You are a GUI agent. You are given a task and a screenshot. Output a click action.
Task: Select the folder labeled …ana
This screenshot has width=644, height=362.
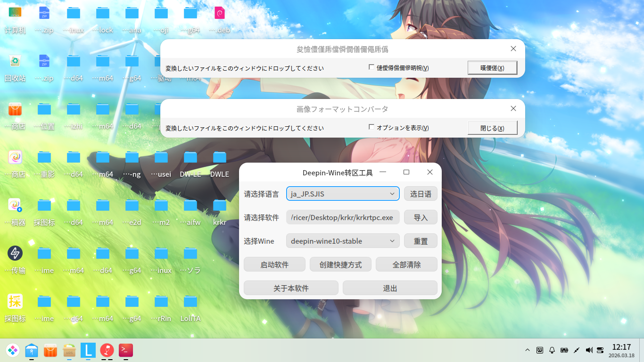click(132, 13)
